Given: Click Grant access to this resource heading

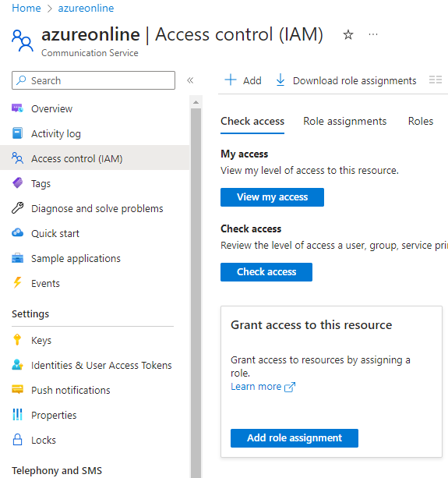Looking at the screenshot, I should pyautogui.click(x=311, y=325).
